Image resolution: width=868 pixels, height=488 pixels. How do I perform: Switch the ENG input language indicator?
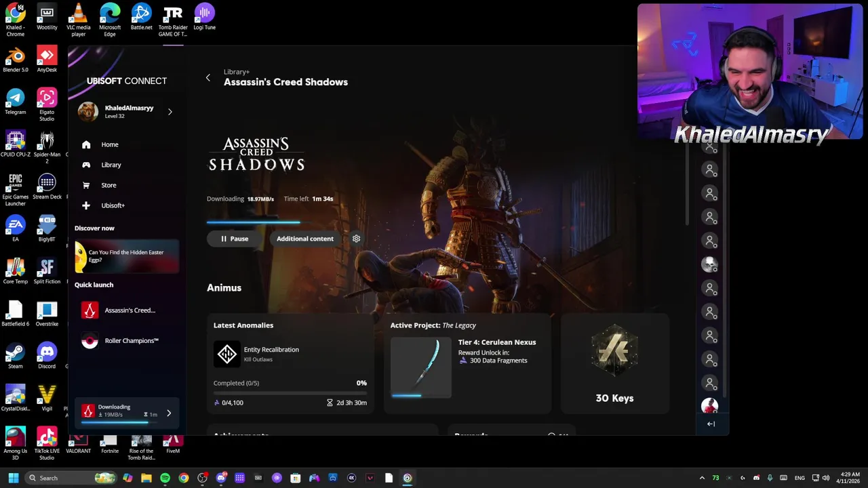click(800, 478)
